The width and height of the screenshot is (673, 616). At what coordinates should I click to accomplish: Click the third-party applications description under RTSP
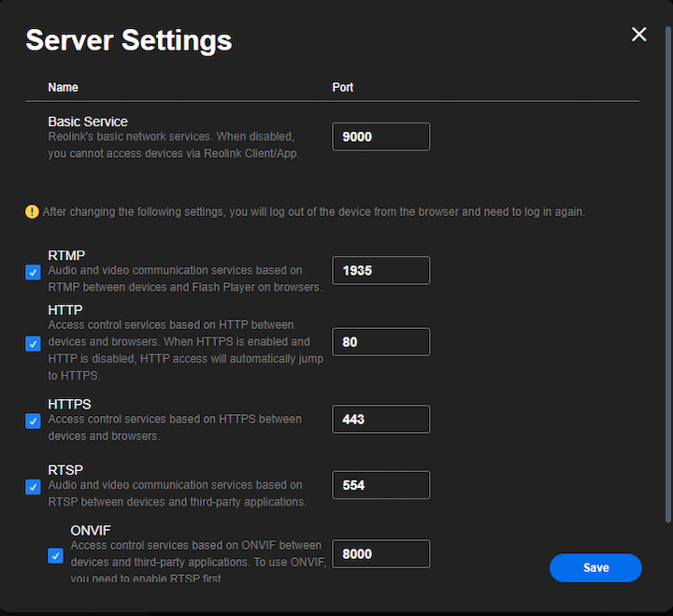point(178,494)
